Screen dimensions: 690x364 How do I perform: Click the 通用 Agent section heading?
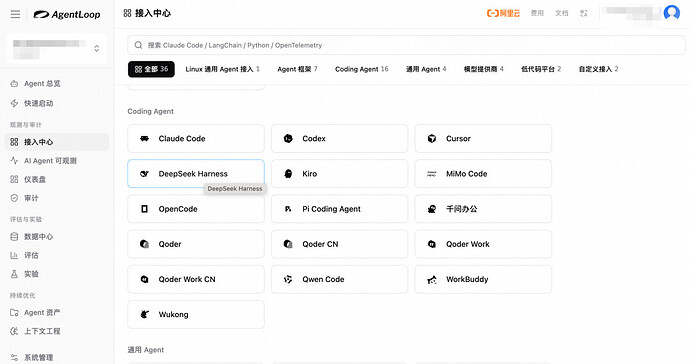coord(146,350)
